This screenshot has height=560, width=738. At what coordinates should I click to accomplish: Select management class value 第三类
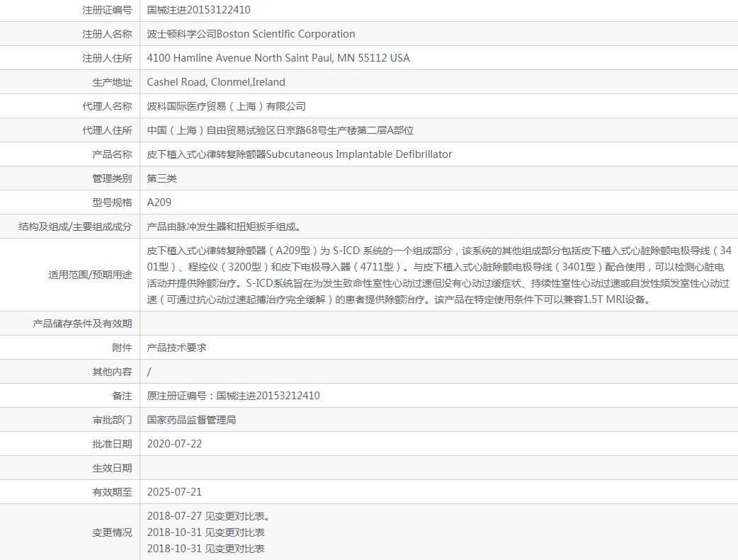[x=162, y=178]
